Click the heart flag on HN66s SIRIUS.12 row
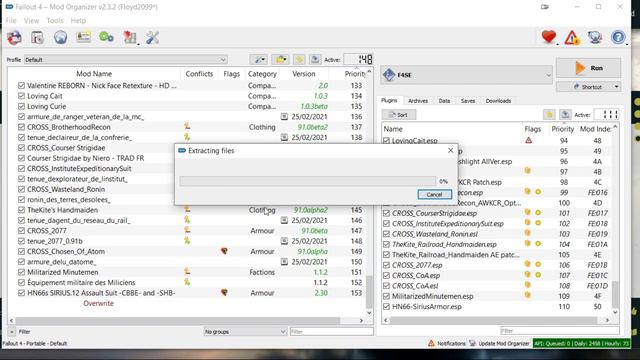640x360 pixels. [224, 293]
